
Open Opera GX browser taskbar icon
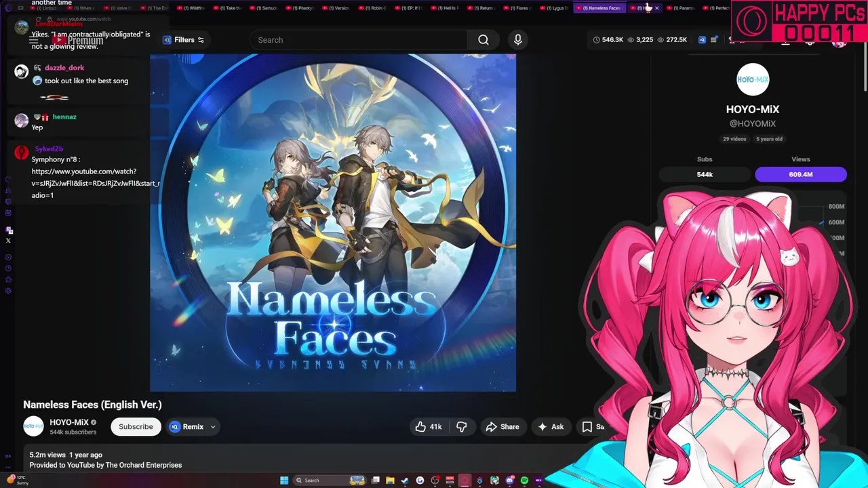(x=465, y=481)
